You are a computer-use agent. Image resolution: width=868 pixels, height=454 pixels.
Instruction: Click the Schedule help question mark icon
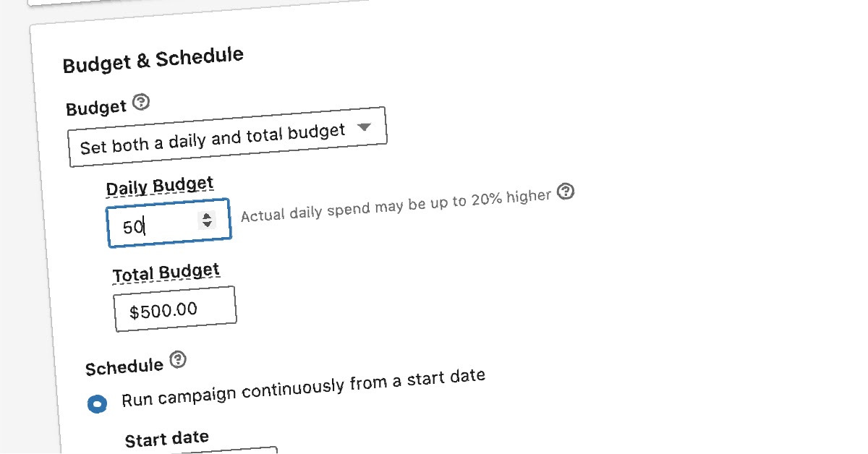(177, 359)
